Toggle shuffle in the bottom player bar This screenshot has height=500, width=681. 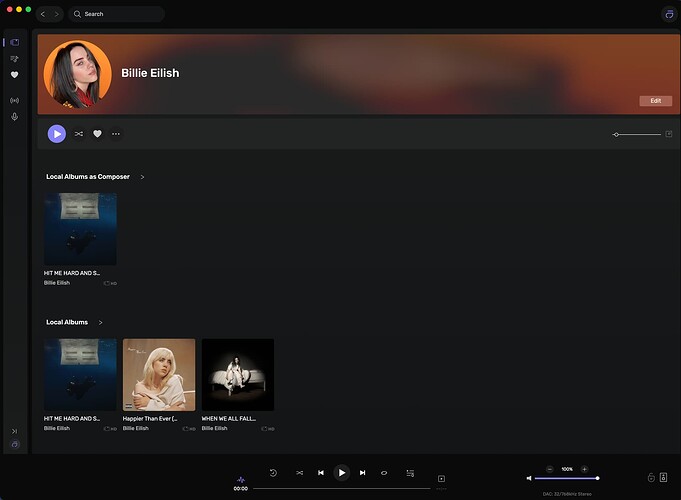click(300, 473)
